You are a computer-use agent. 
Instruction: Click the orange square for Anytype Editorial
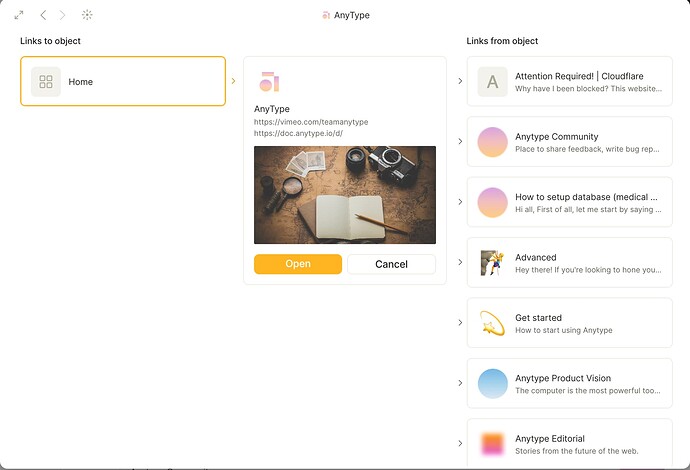pos(492,444)
